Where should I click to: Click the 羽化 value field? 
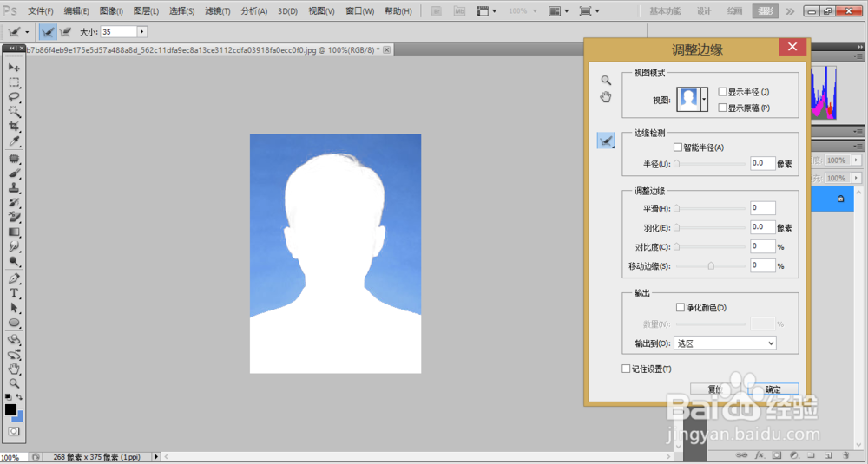762,226
